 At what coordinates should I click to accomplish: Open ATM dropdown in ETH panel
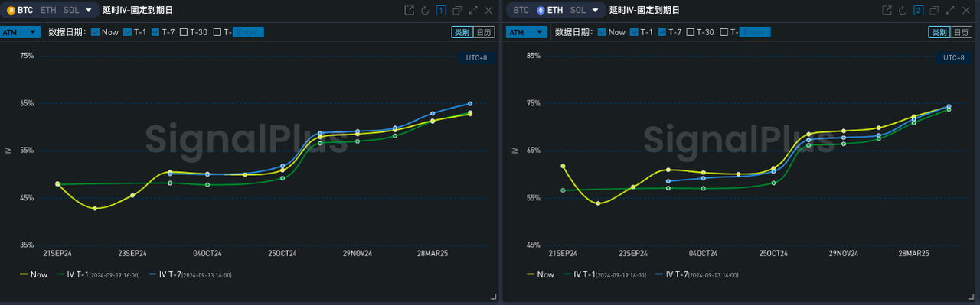tap(528, 32)
